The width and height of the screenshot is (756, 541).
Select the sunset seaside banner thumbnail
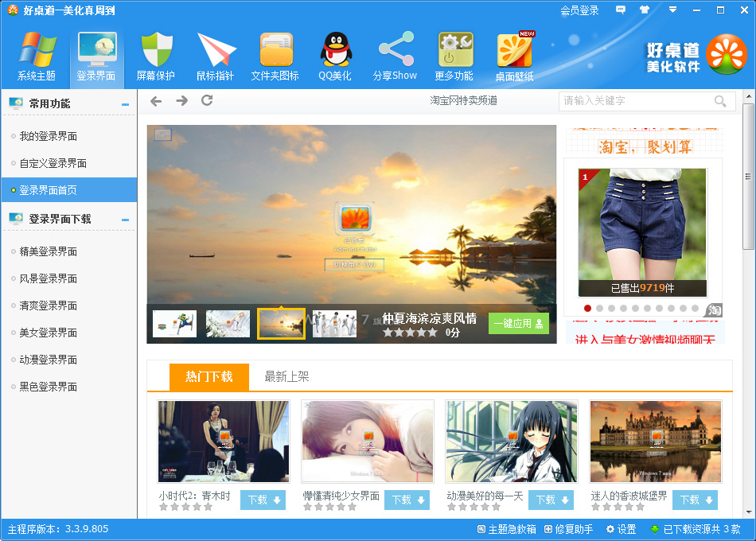[x=281, y=324]
